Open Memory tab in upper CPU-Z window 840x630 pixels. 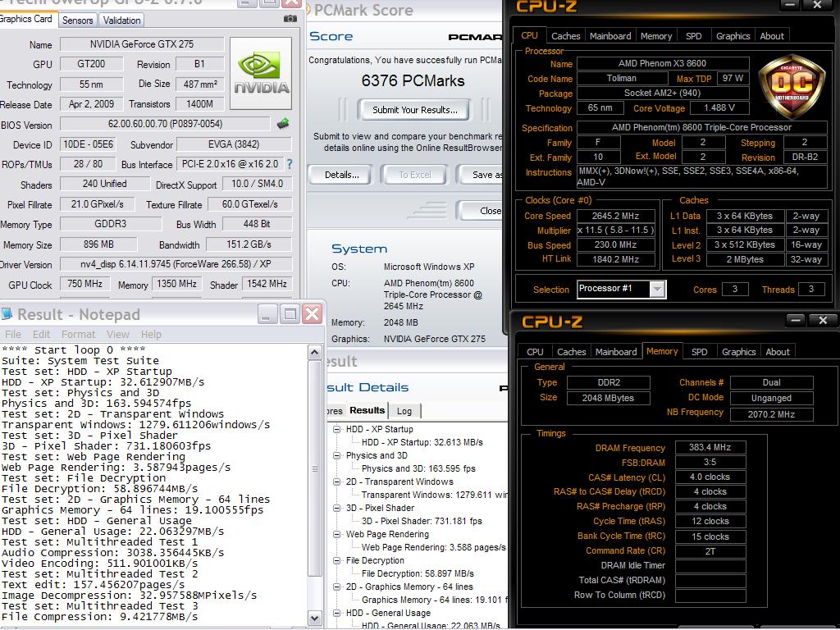point(655,36)
